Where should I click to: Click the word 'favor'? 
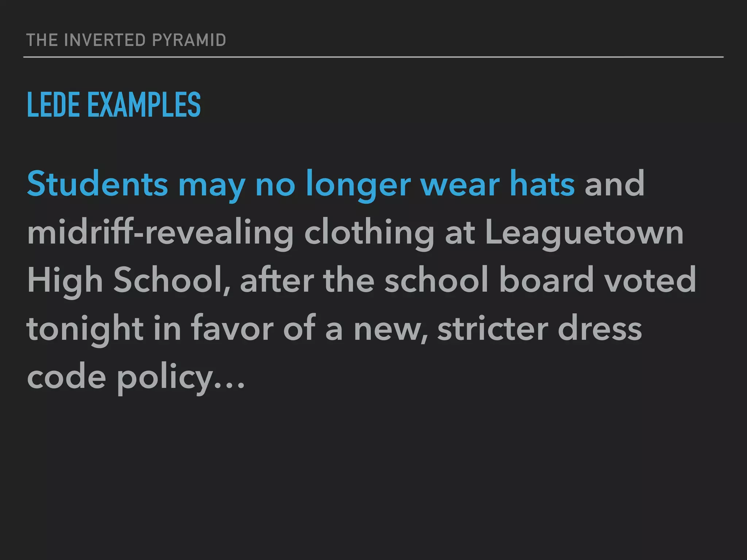point(232,328)
